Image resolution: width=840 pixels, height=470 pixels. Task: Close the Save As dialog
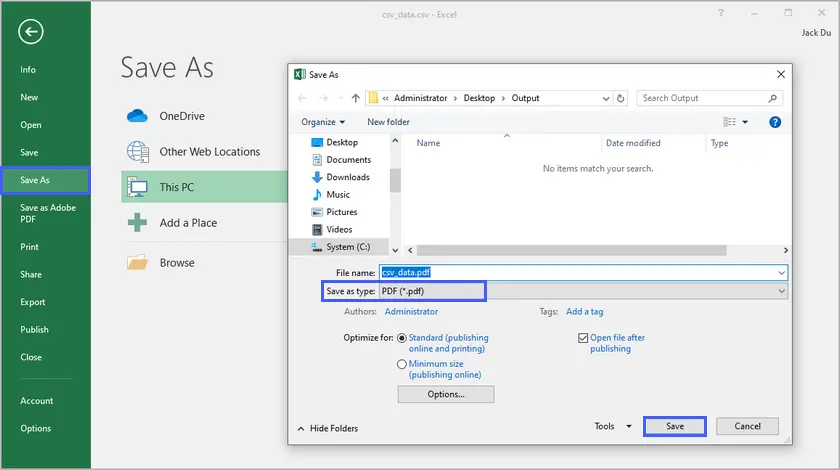781,74
